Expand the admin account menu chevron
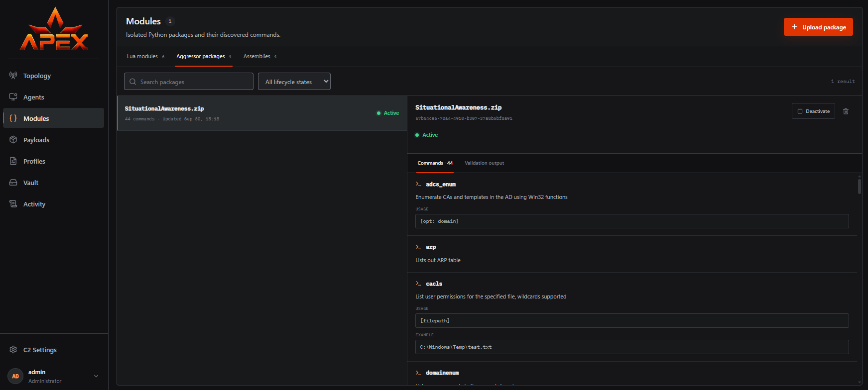This screenshot has height=390, width=868. [x=96, y=376]
